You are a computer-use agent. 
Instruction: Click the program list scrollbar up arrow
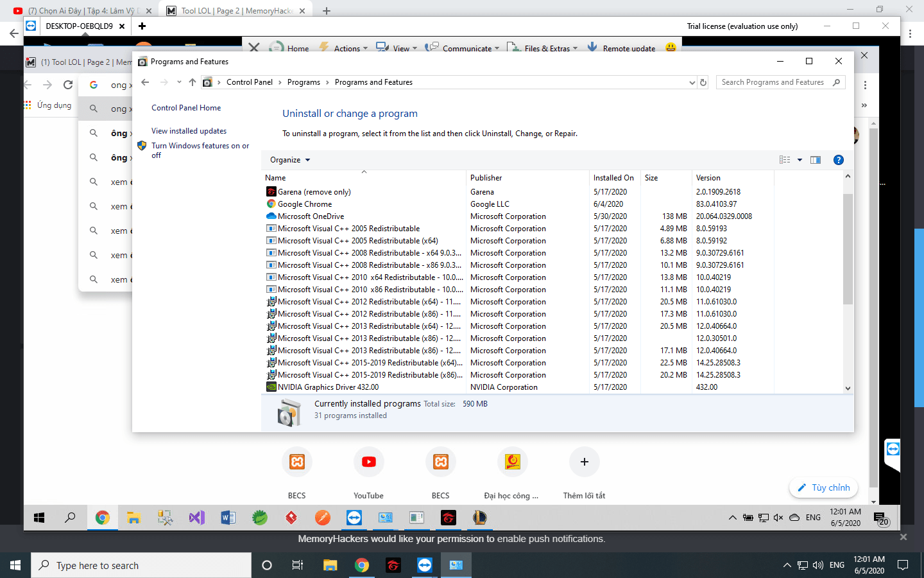(x=848, y=176)
